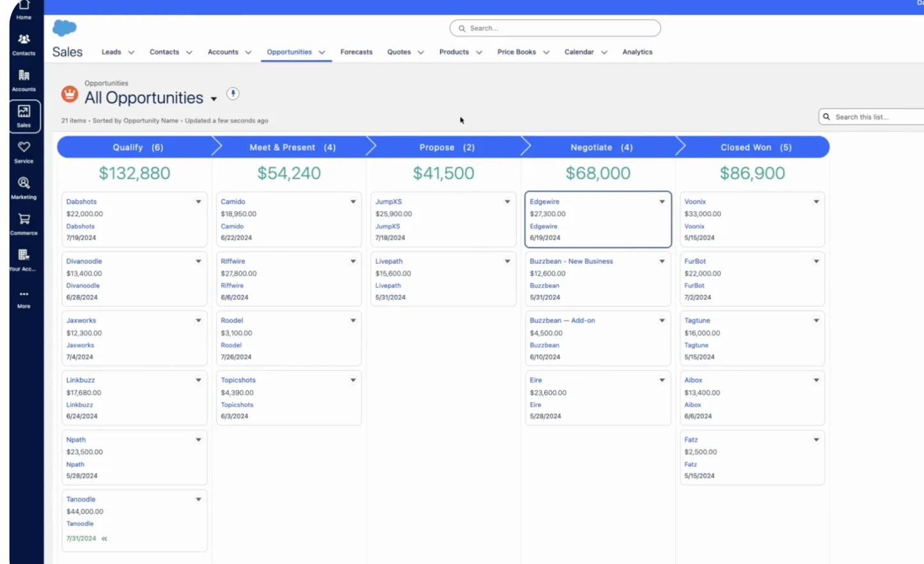Open the Livepath opportunity link
Viewport: 924px width, 564px height.
(389, 261)
